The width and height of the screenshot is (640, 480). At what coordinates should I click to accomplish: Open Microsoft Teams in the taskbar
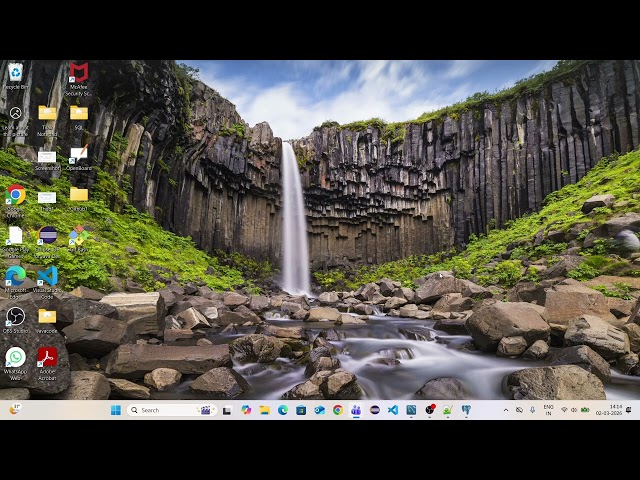(355, 410)
